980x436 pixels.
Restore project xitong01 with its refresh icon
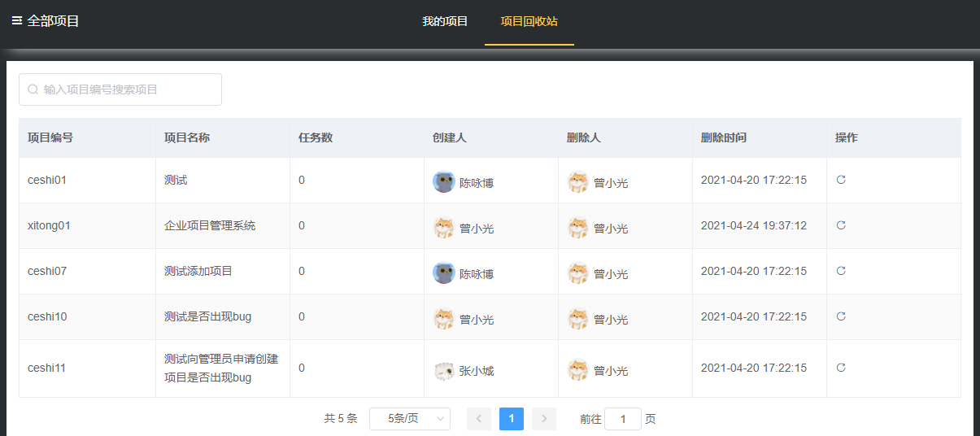click(841, 225)
